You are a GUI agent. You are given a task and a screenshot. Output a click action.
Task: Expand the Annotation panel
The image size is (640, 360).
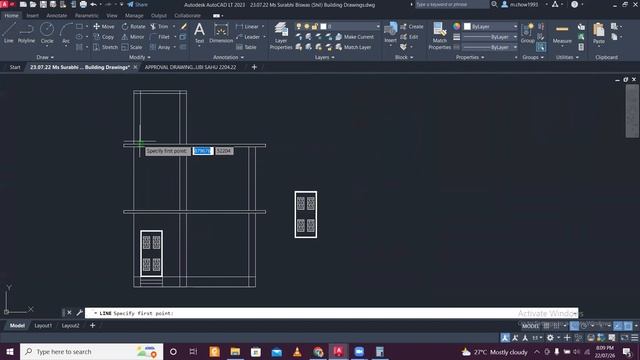pos(228,58)
